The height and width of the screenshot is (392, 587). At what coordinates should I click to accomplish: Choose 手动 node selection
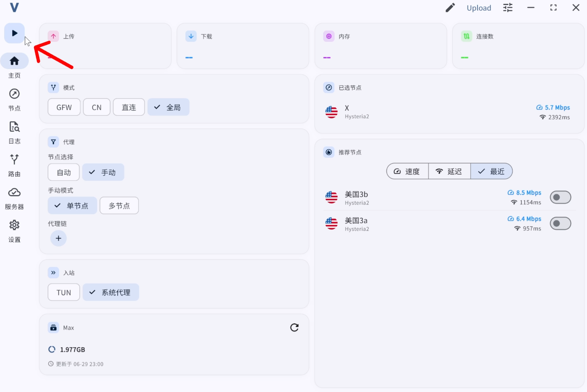(x=103, y=172)
